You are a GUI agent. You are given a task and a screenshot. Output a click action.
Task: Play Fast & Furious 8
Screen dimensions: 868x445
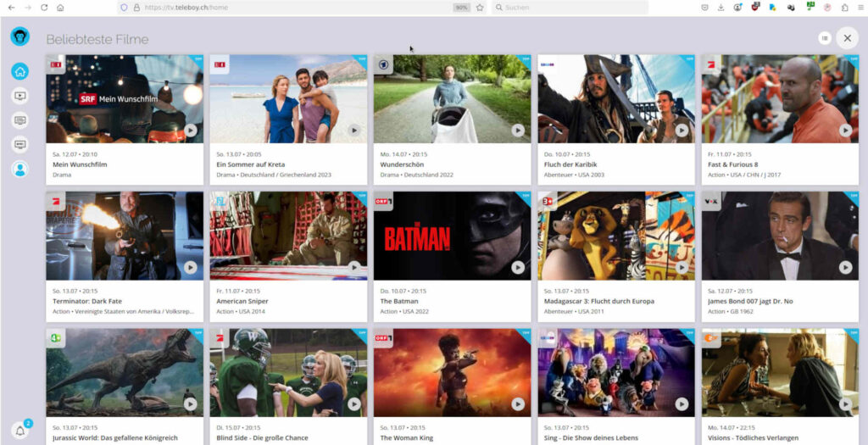[x=845, y=130]
